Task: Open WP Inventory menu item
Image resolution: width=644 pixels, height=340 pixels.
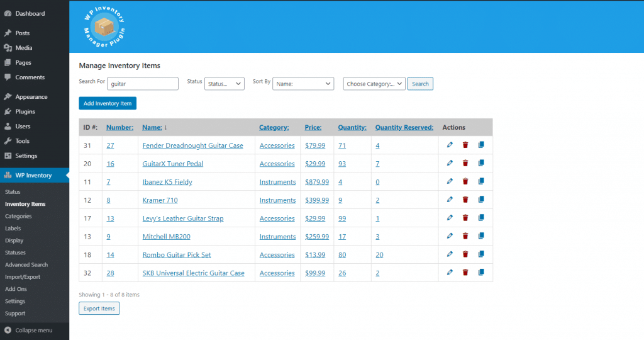Action: tap(35, 175)
